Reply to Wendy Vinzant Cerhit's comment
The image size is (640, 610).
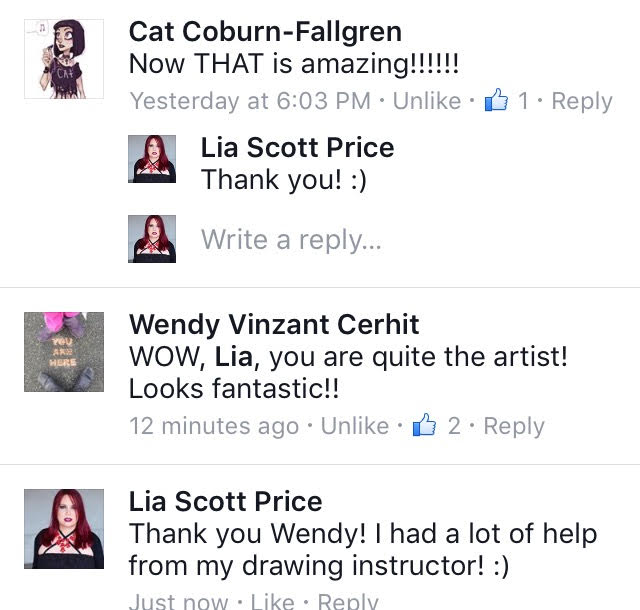514,426
